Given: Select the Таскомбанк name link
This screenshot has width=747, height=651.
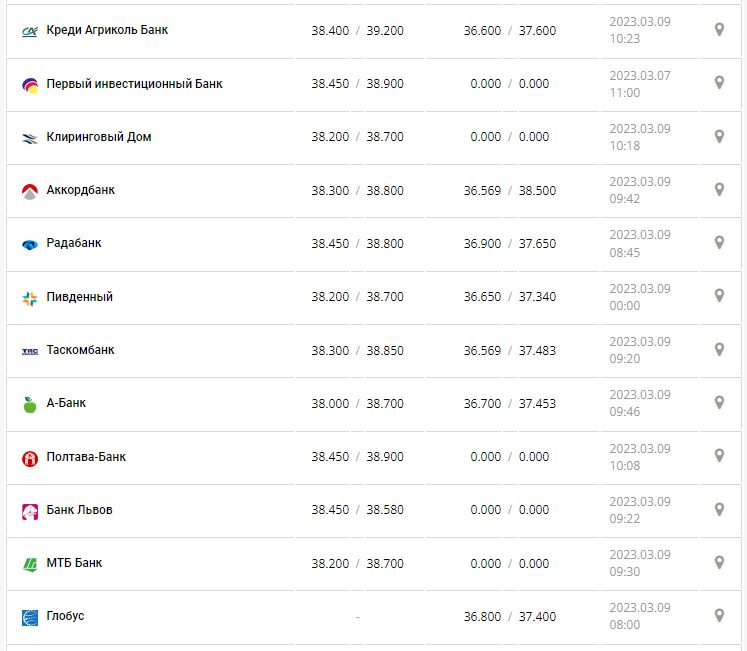Looking at the screenshot, I should 81,350.
